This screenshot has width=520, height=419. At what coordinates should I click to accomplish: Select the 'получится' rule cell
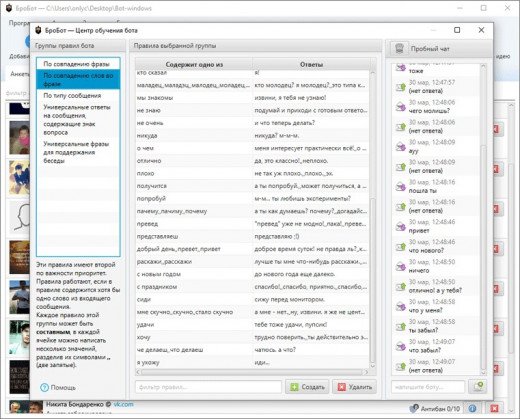194,186
